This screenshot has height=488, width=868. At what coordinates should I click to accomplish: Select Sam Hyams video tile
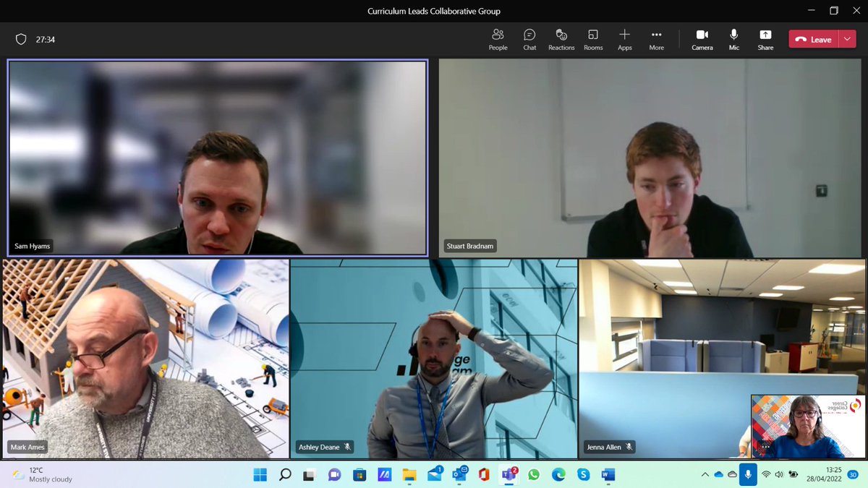coord(217,158)
